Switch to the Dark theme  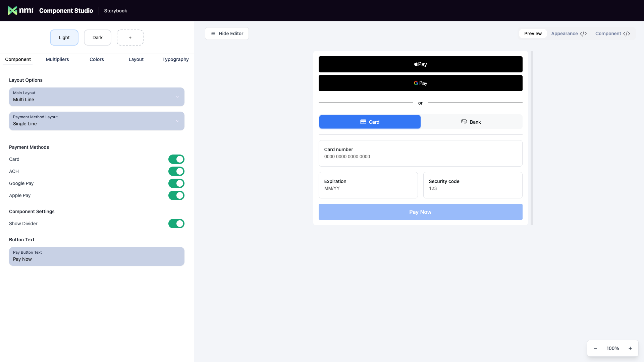point(97,38)
